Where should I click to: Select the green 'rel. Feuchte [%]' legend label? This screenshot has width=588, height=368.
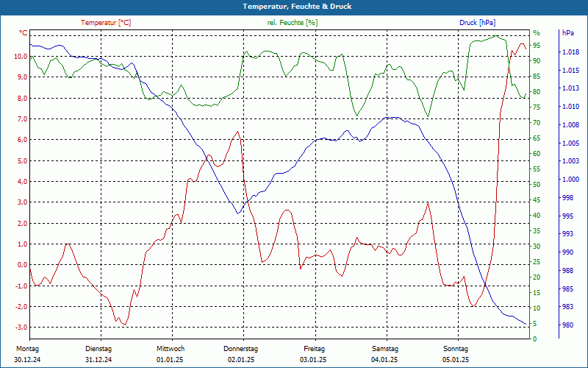pyautogui.click(x=293, y=23)
